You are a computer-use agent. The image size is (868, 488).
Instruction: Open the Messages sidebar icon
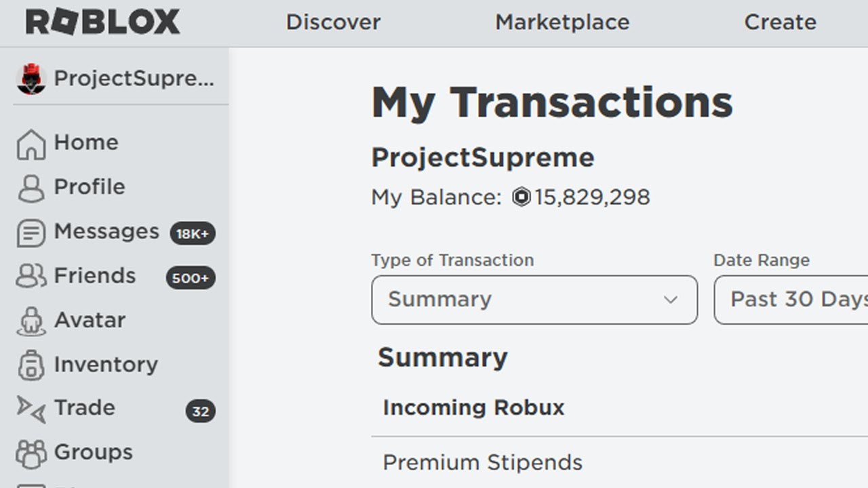(x=31, y=233)
